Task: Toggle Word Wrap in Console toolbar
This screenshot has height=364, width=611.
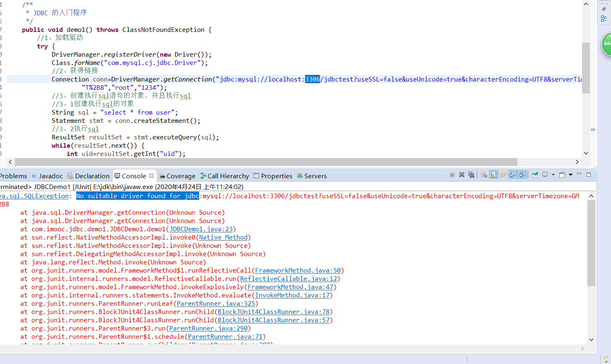Action: click(503, 175)
